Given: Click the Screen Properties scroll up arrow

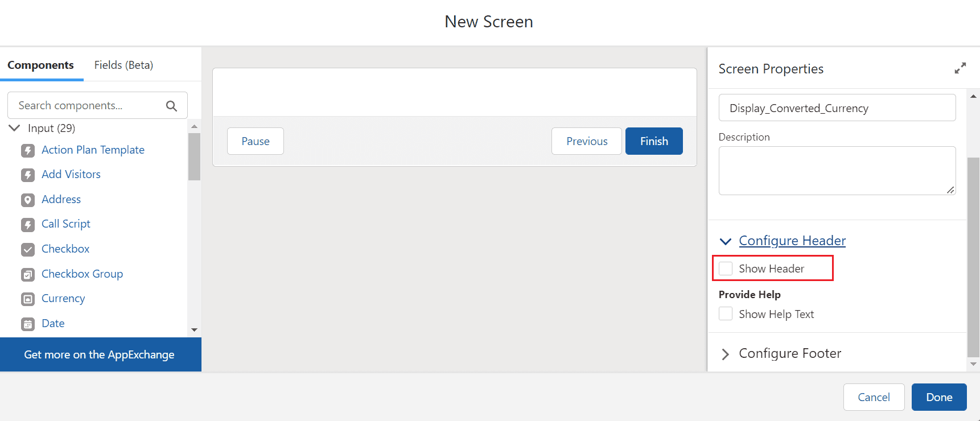Looking at the screenshot, I should [x=973, y=97].
